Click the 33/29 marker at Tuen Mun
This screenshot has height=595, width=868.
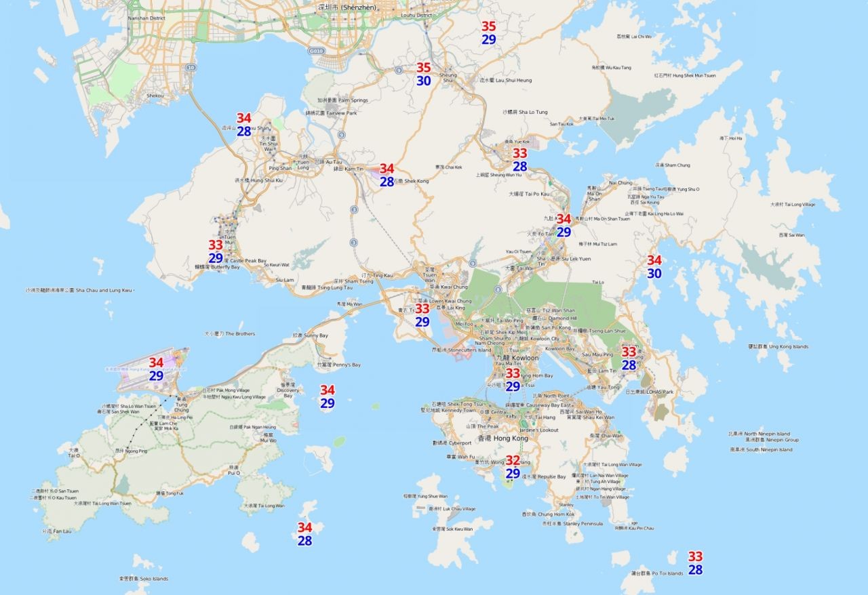tap(216, 251)
